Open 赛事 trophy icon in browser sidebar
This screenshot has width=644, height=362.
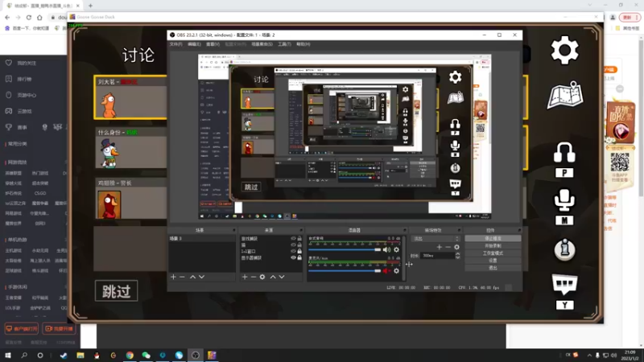coord(9,127)
